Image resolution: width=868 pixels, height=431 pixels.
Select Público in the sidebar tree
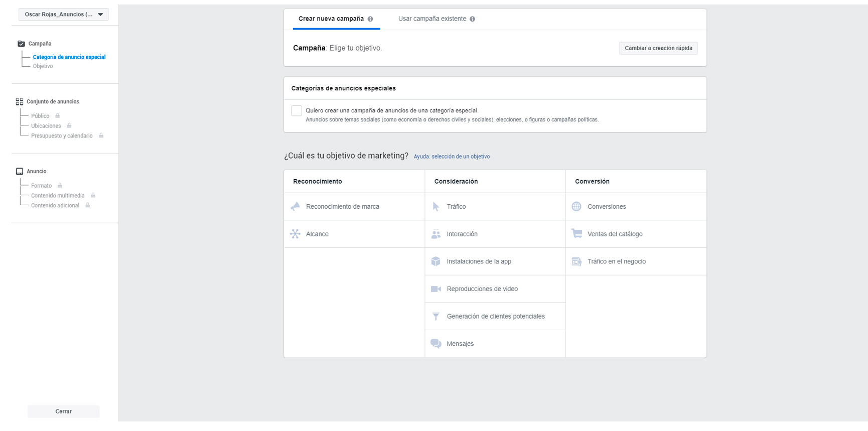coord(40,116)
